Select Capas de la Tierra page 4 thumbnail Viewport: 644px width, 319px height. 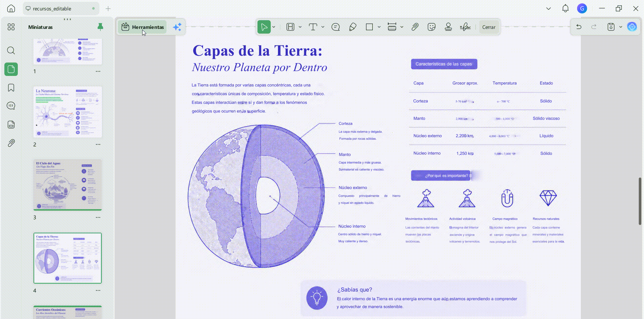(68, 258)
